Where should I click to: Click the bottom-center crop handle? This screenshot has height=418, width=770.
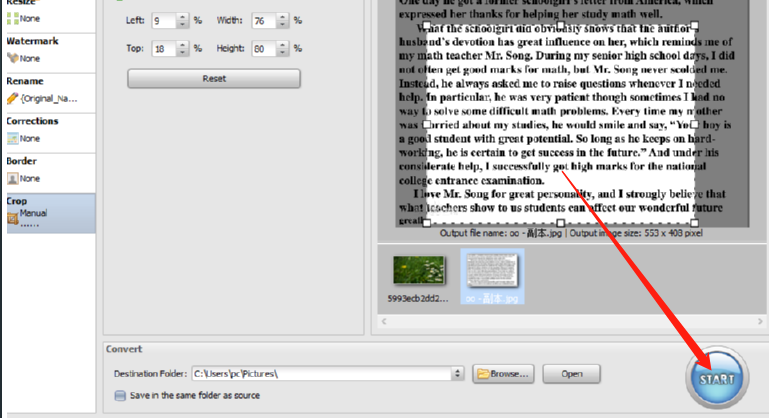click(x=560, y=223)
